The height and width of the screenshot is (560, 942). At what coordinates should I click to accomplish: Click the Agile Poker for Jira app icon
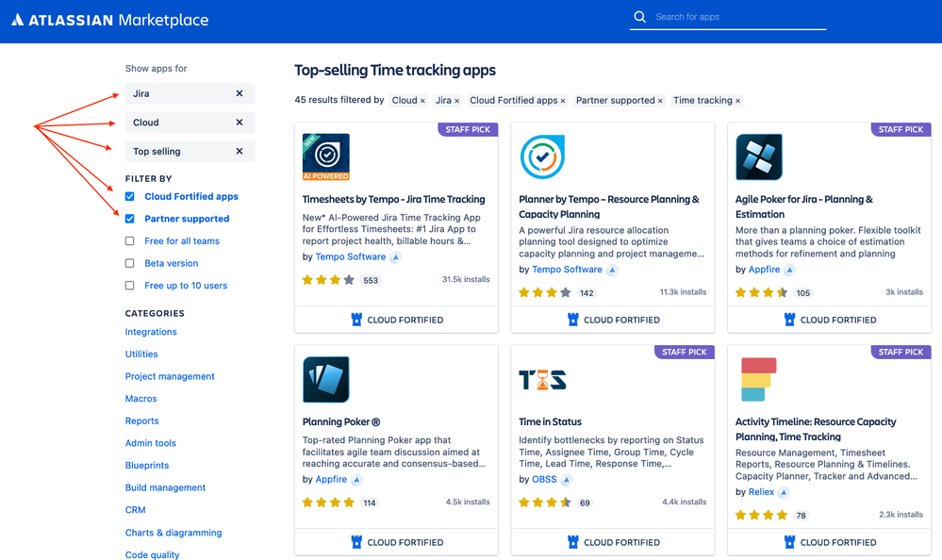pyautogui.click(x=759, y=156)
